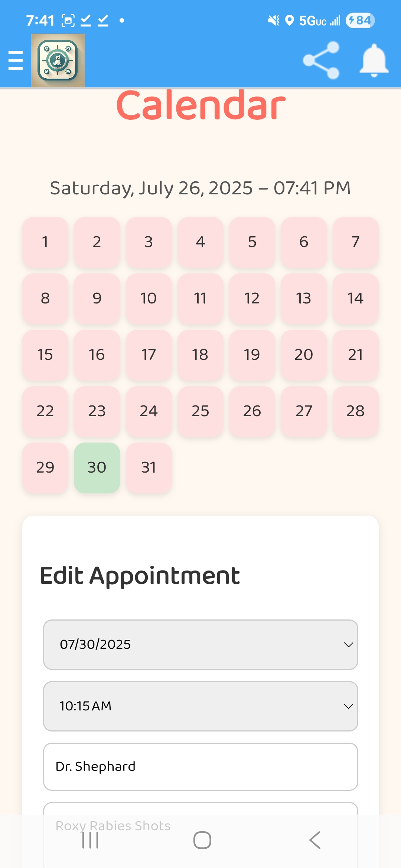Choose day 1 in calendar grid
Image resolution: width=401 pixels, height=868 pixels.
click(x=45, y=242)
